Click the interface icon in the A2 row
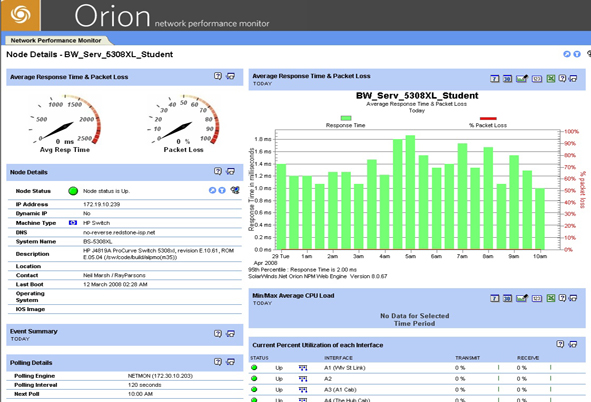The height and width of the screenshot is (402, 591). 303,379
